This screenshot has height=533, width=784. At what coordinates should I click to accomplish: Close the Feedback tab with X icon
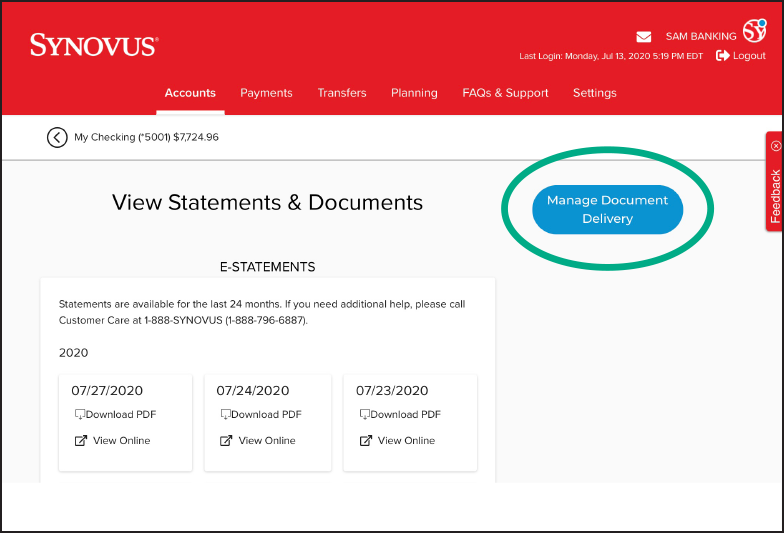coord(776,146)
